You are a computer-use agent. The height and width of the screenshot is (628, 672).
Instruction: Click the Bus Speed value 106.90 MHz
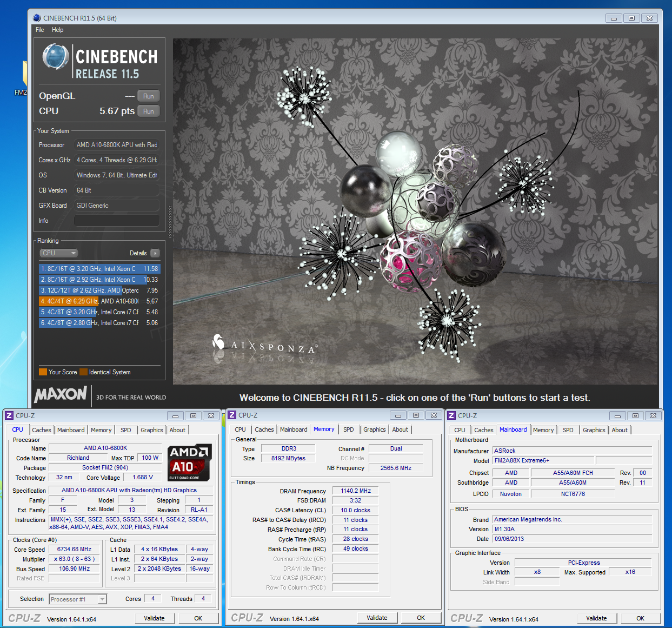75,568
